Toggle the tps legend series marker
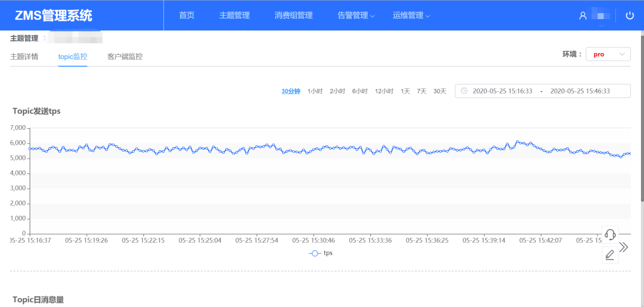The height and width of the screenshot is (307, 644). (315, 253)
